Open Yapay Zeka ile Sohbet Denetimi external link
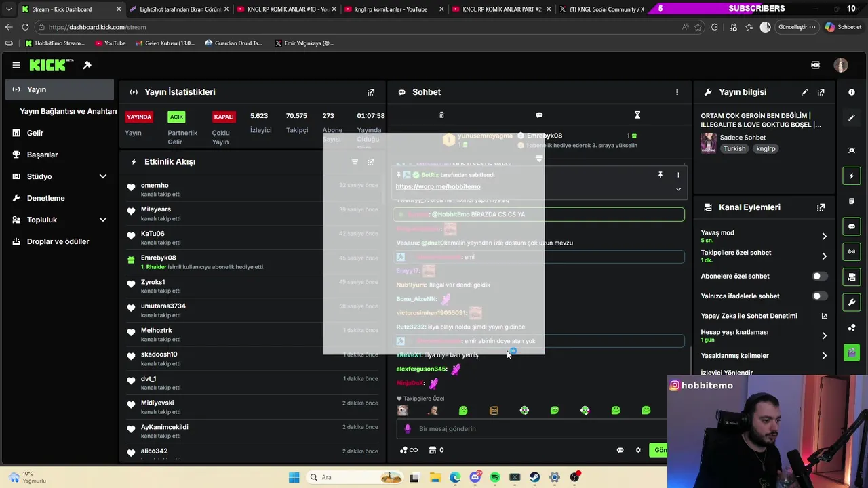This screenshot has height=488, width=868. [x=825, y=316]
